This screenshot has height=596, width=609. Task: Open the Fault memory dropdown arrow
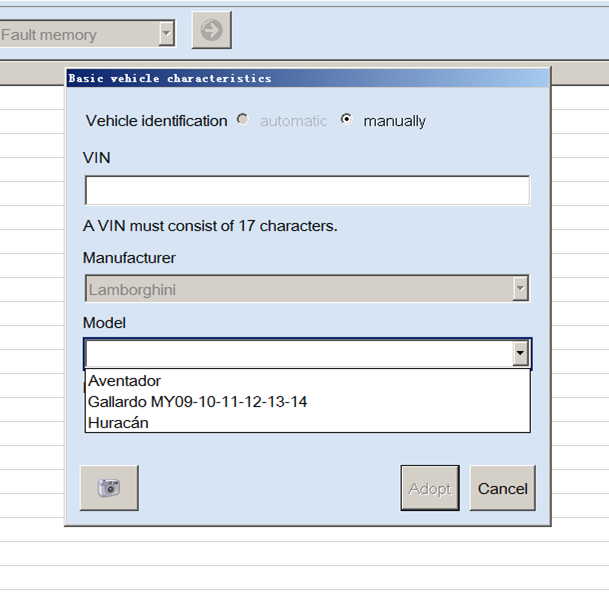166,33
